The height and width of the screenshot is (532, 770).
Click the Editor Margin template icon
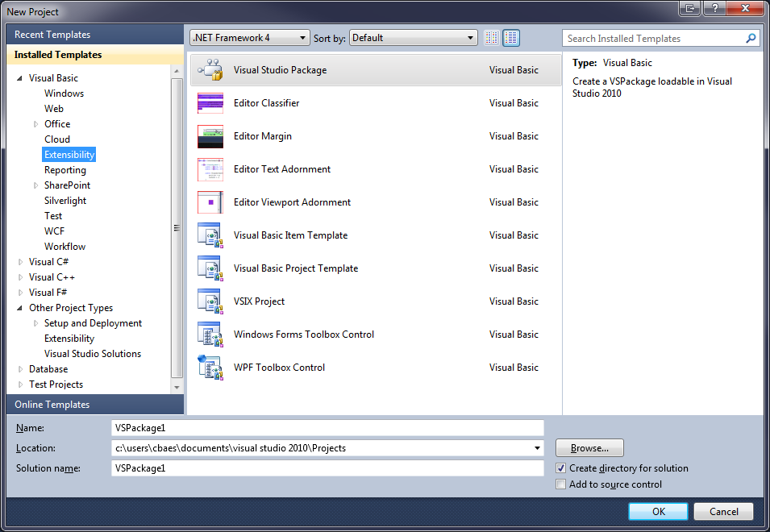pos(210,136)
